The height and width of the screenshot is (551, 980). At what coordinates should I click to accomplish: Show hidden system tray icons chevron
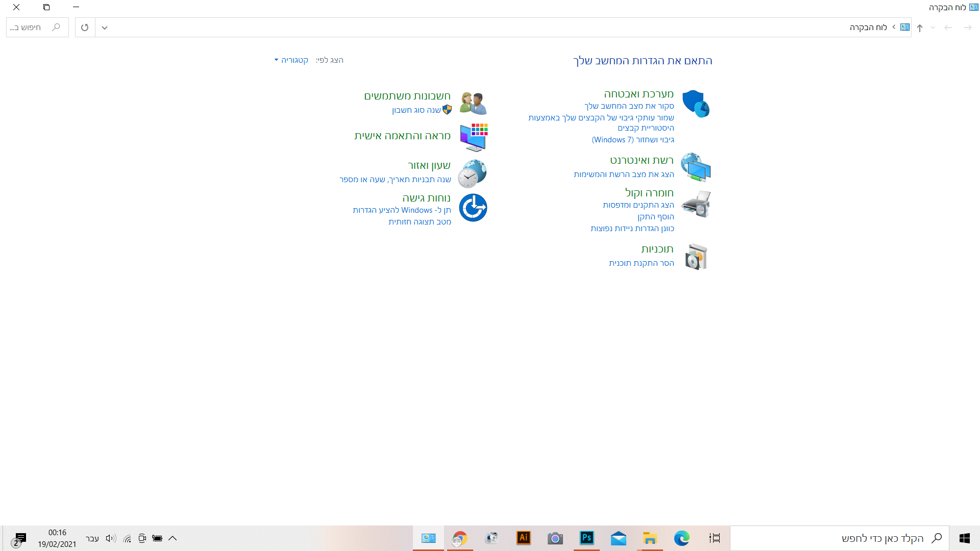click(x=173, y=538)
